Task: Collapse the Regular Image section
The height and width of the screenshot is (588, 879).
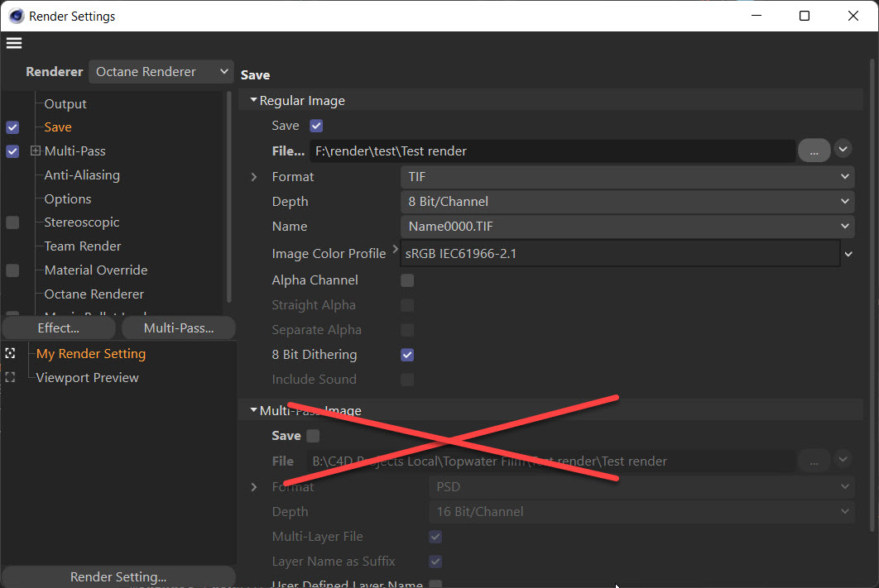Action: point(253,100)
